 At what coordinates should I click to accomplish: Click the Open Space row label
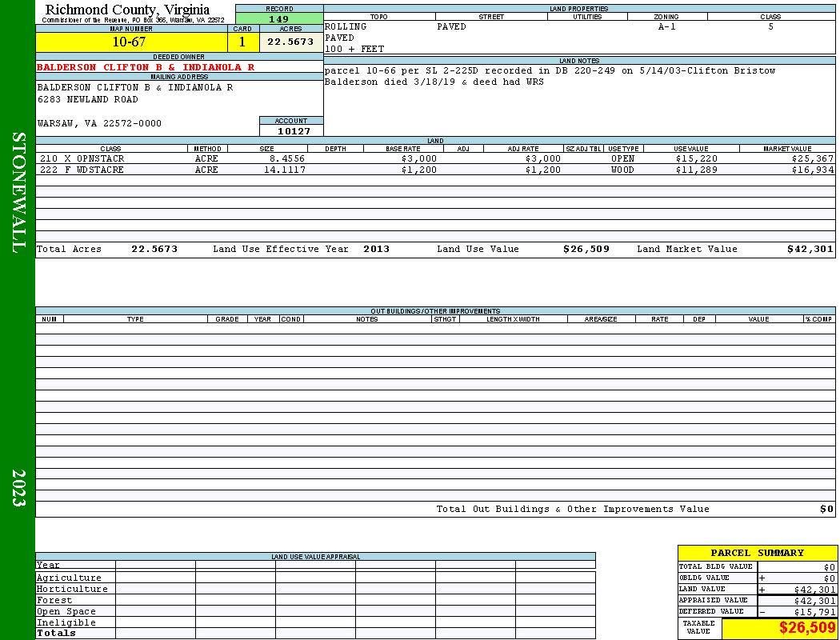point(66,612)
